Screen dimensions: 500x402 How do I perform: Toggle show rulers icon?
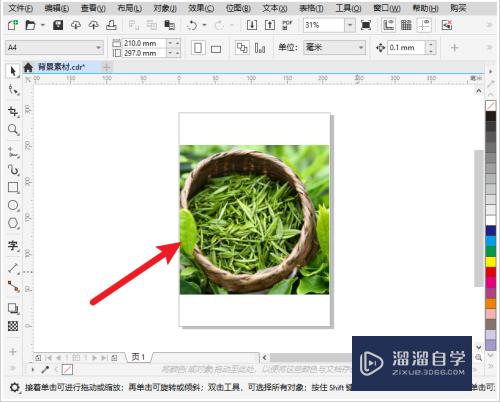pyautogui.click(x=389, y=25)
